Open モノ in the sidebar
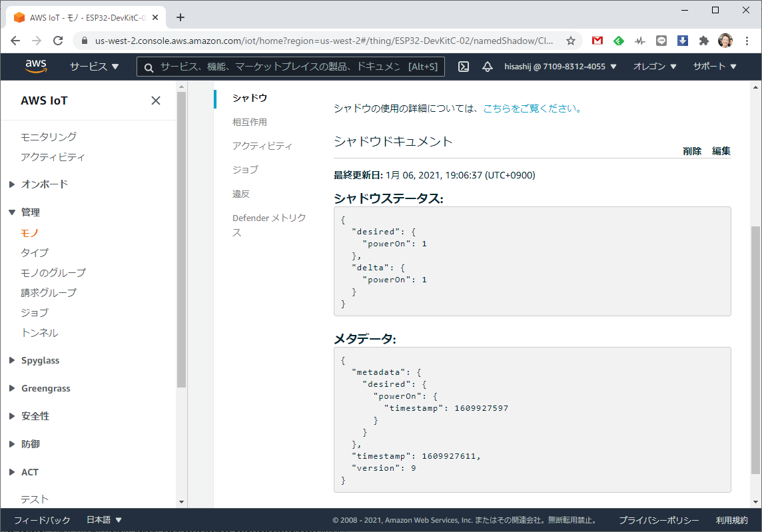This screenshot has width=762, height=532. pos(30,233)
